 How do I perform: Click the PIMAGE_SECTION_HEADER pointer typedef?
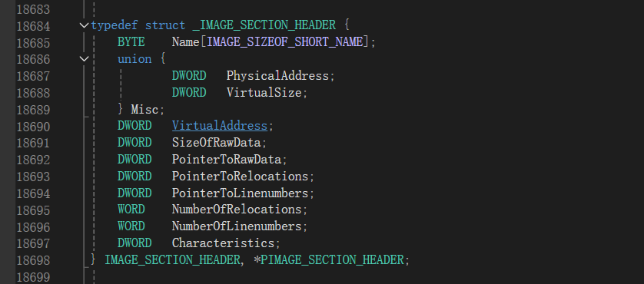point(332,259)
